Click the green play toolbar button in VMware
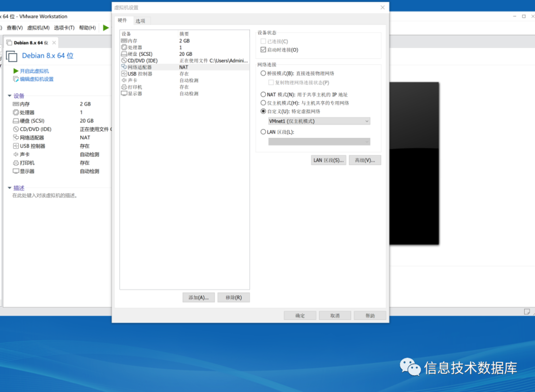 106,28
